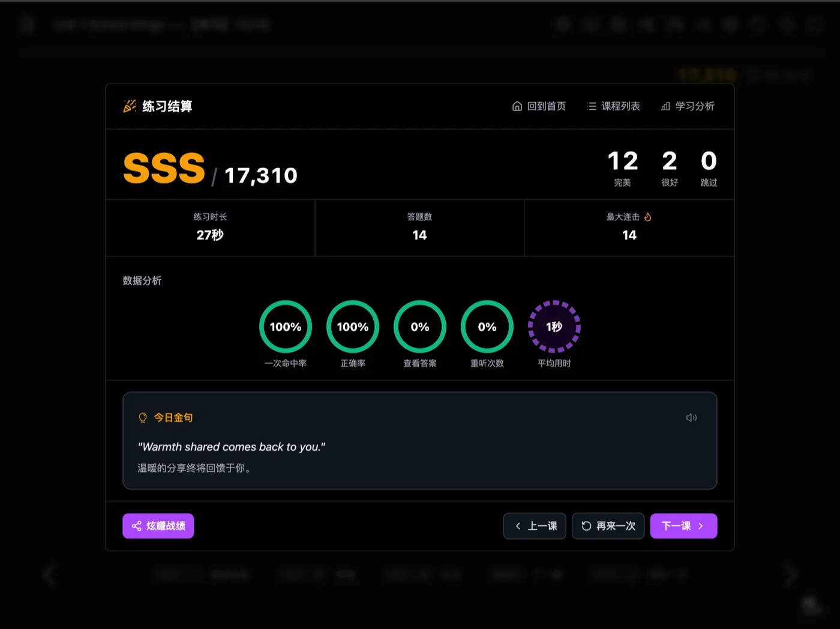Click the purple 平均用时 dashed ring
This screenshot has height=629, width=840.
[554, 327]
